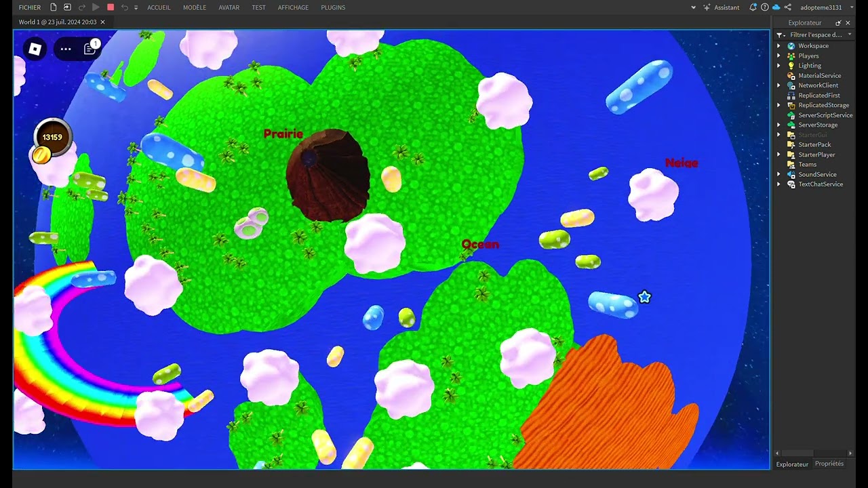Image resolution: width=868 pixels, height=488 pixels.
Task: Select the ServerScriptService icon
Action: [791, 115]
